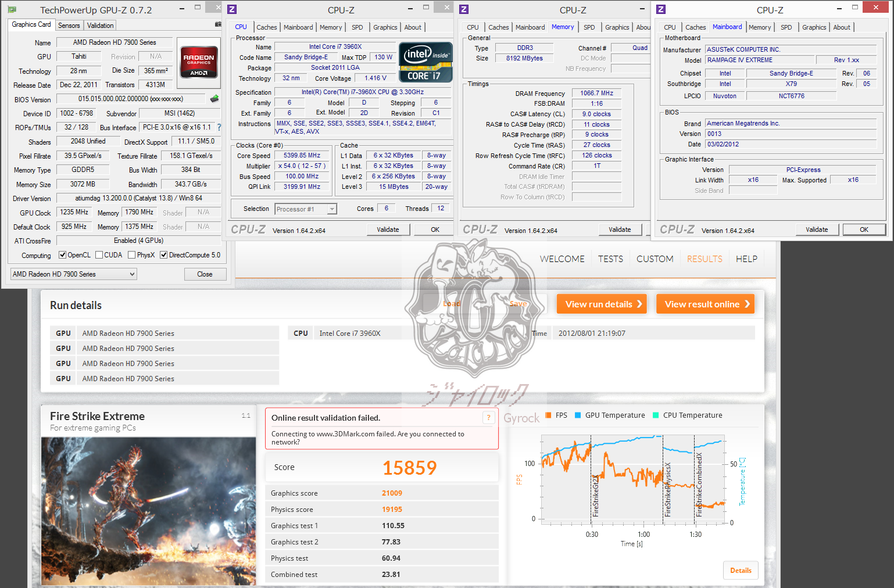This screenshot has width=894, height=588.
Task: Click the orange FPS legend square
Action: click(548, 415)
